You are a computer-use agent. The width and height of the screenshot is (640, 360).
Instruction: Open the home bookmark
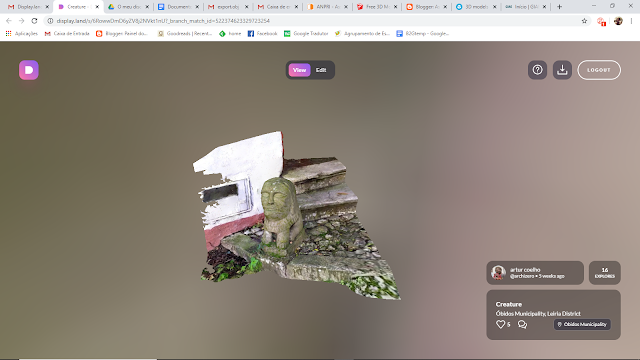[230, 33]
